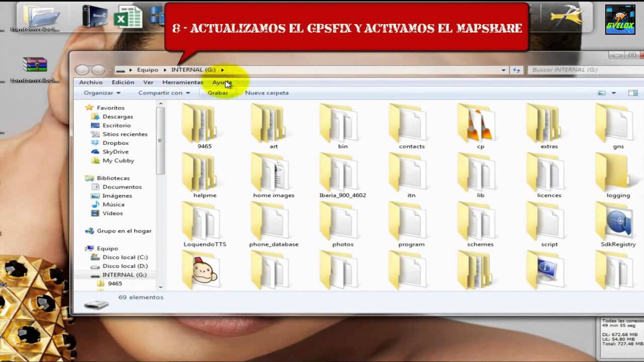
Task: Change view with the views icon button
Action: click(x=601, y=93)
